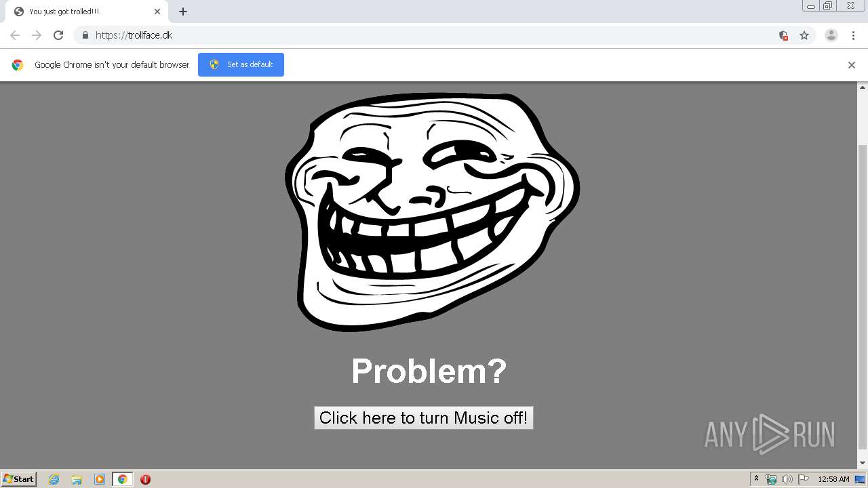This screenshot has width=868, height=488.
Task: Open the Action Center flag icon
Action: point(803,479)
